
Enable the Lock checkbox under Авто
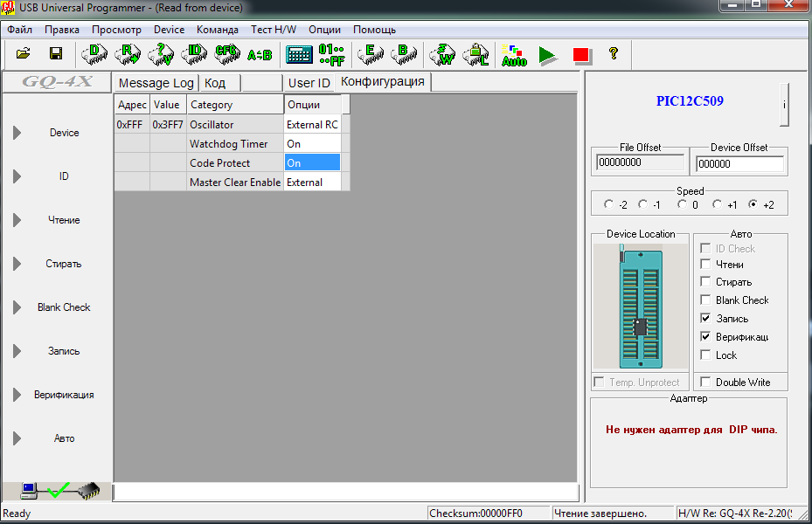point(705,355)
